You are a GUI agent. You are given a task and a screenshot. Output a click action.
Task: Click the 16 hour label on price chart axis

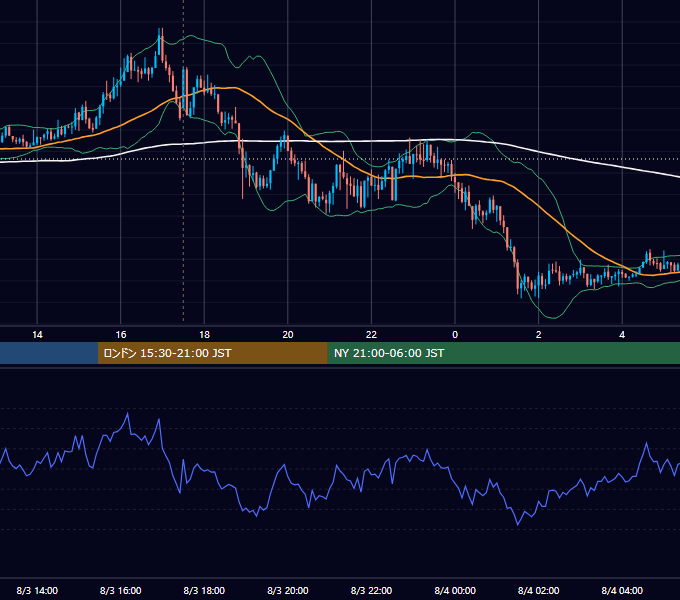click(x=121, y=335)
